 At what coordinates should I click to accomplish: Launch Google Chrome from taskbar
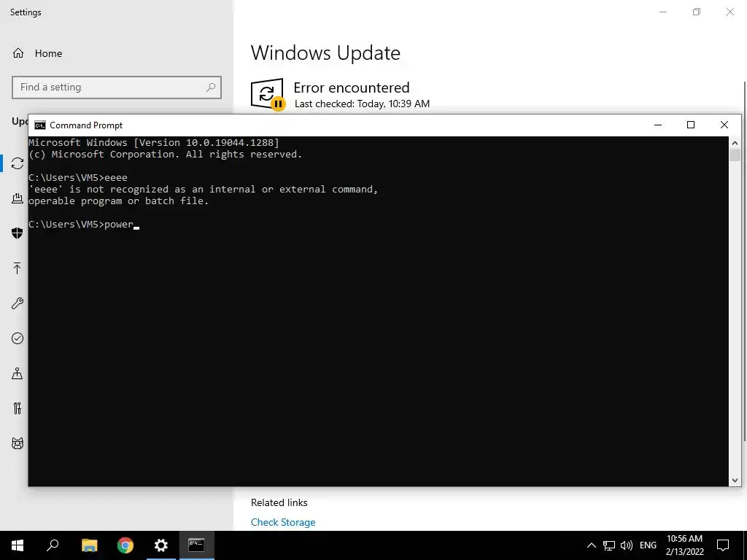(125, 545)
